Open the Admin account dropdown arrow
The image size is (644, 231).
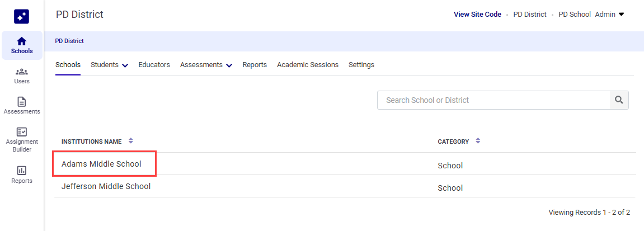coord(622,15)
